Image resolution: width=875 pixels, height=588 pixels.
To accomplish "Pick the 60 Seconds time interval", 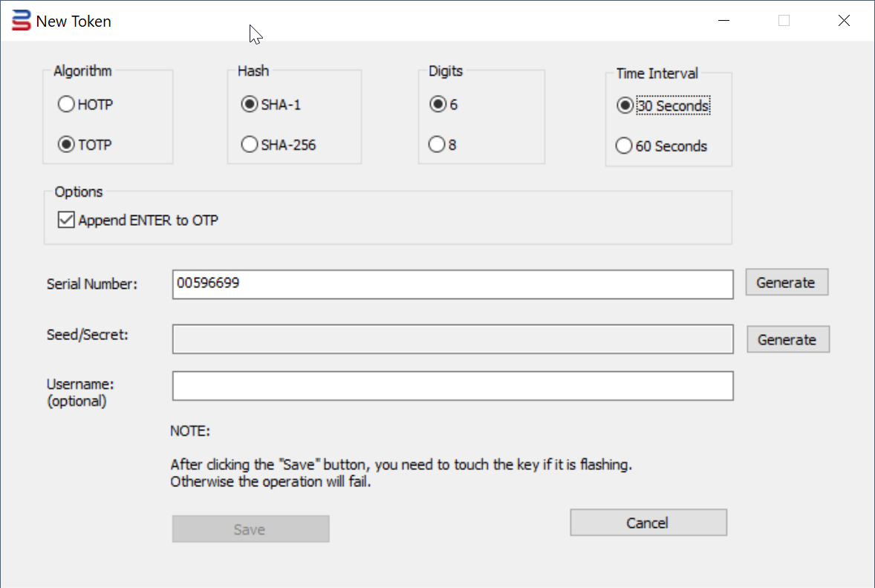I will pyautogui.click(x=625, y=146).
